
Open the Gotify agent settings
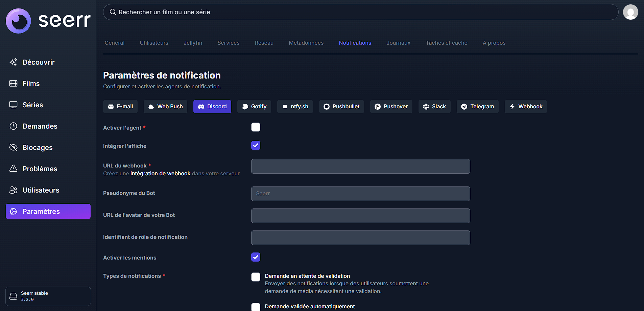click(254, 107)
